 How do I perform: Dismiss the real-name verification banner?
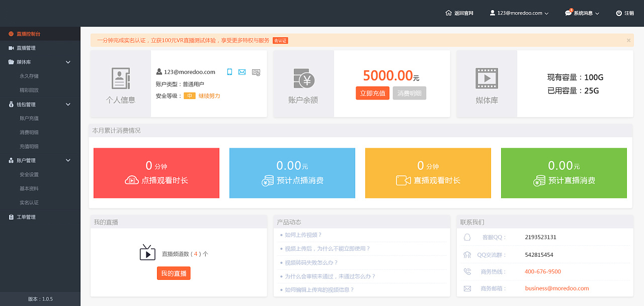click(x=628, y=40)
